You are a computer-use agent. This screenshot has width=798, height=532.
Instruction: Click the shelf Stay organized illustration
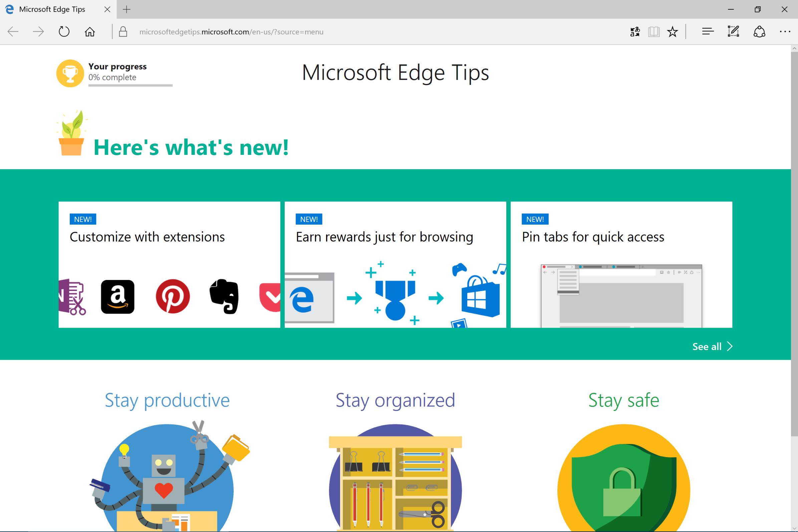click(395, 477)
